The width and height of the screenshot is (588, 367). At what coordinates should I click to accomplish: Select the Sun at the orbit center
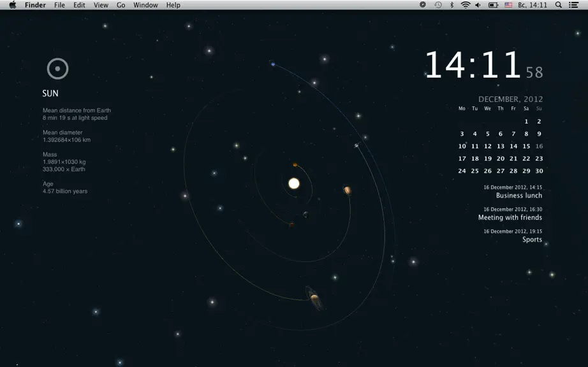294,183
